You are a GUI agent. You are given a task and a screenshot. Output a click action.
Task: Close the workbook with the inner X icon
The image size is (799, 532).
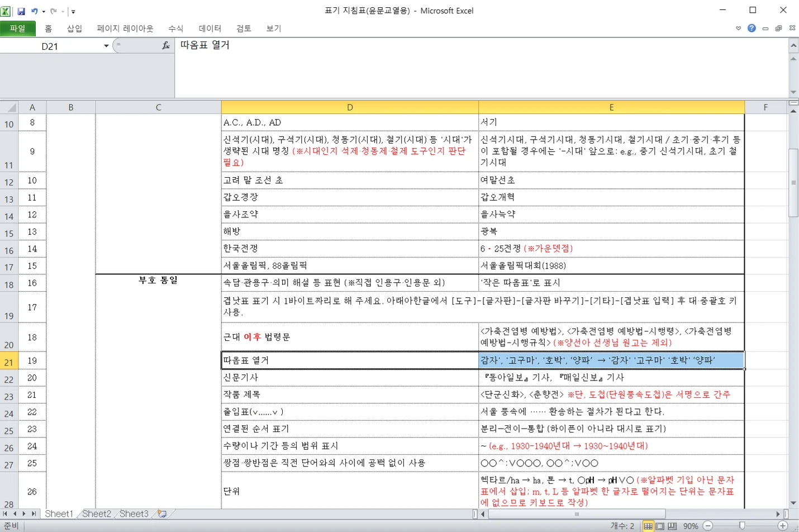(x=792, y=28)
